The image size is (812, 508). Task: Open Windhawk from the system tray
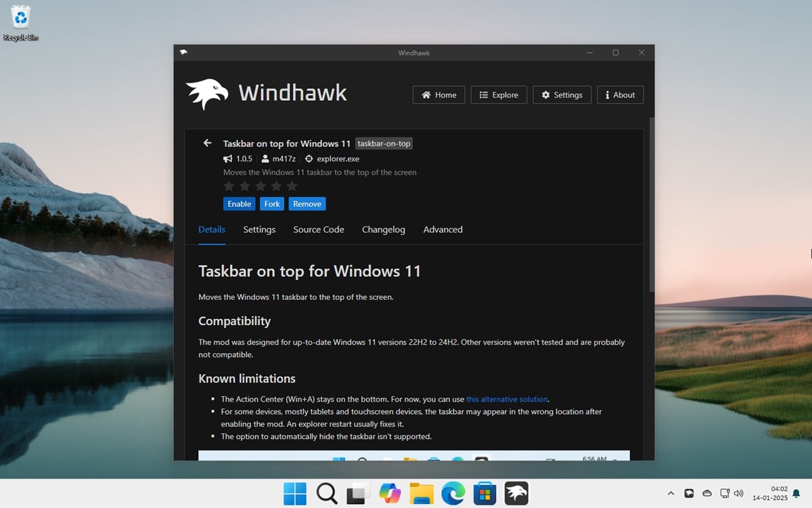689,493
